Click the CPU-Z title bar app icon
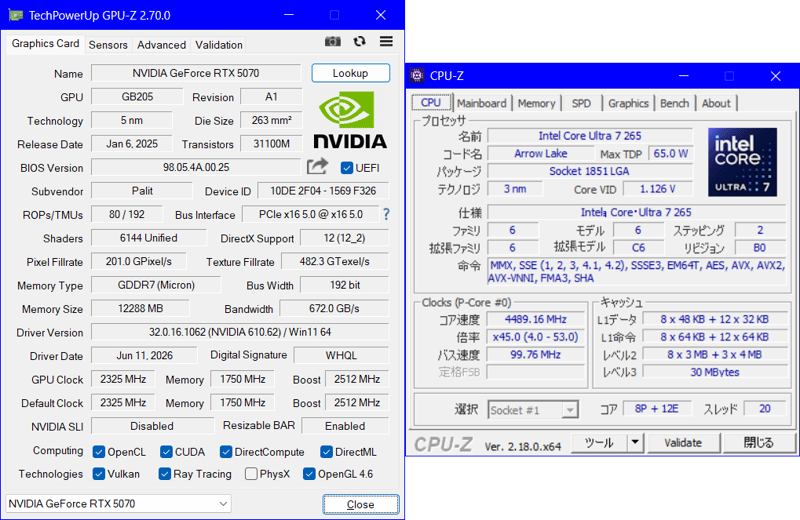800x520 pixels. [x=417, y=76]
